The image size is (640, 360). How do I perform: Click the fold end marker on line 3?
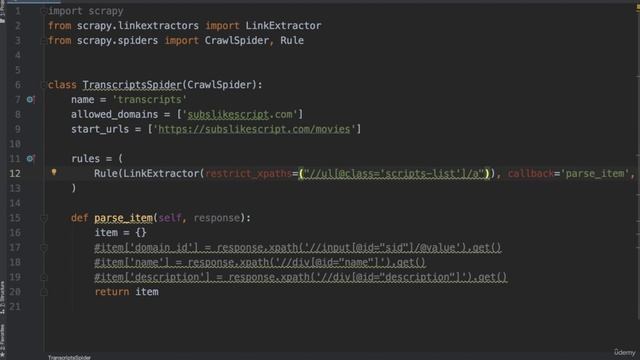(43, 40)
